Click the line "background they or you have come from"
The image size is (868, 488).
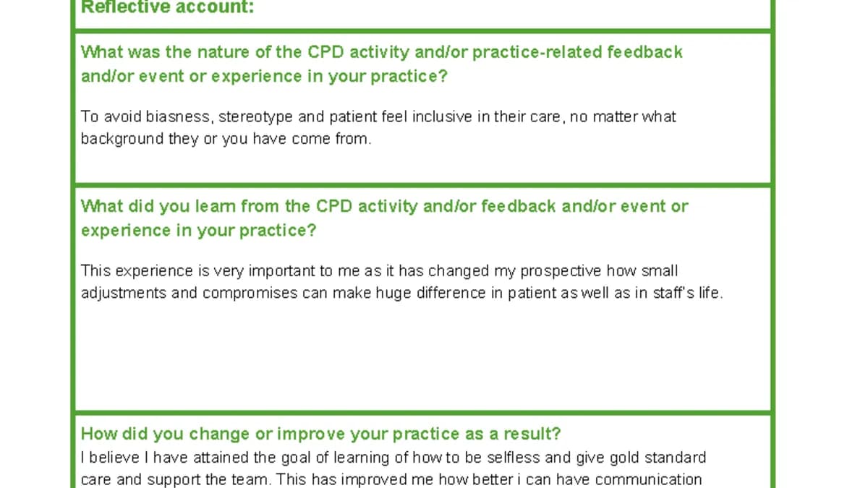[x=226, y=140]
